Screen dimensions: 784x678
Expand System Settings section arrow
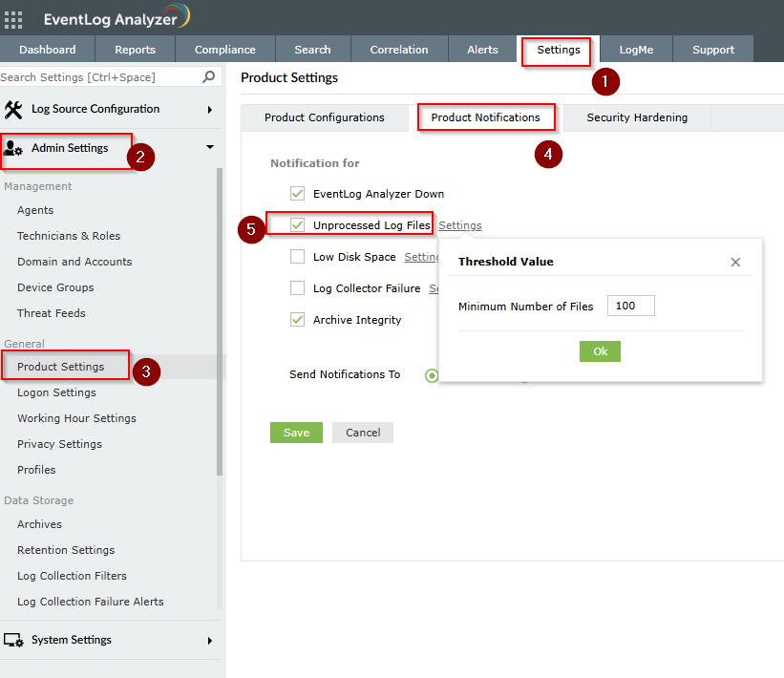210,641
